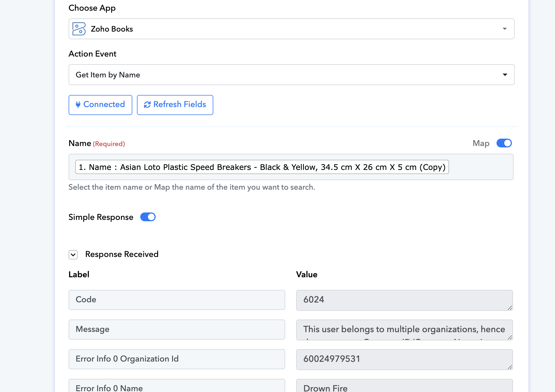Click the Code label field
The height and width of the screenshot is (392, 555).
click(177, 300)
